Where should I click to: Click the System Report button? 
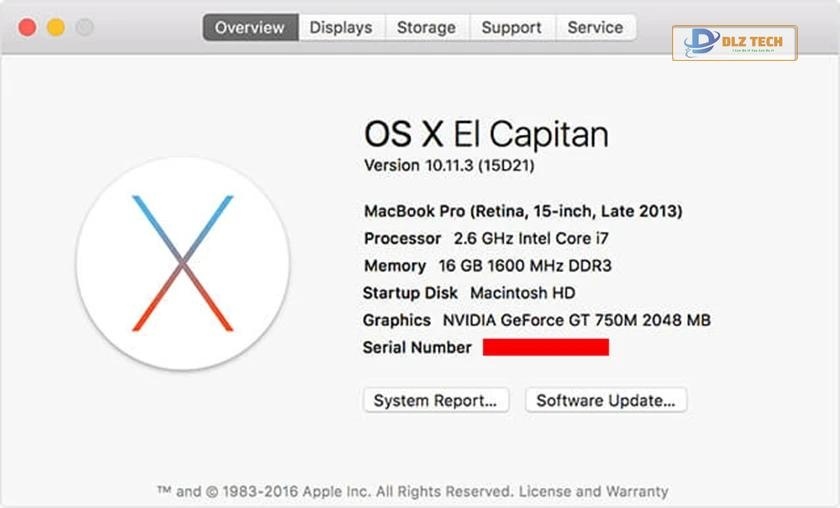(435, 400)
